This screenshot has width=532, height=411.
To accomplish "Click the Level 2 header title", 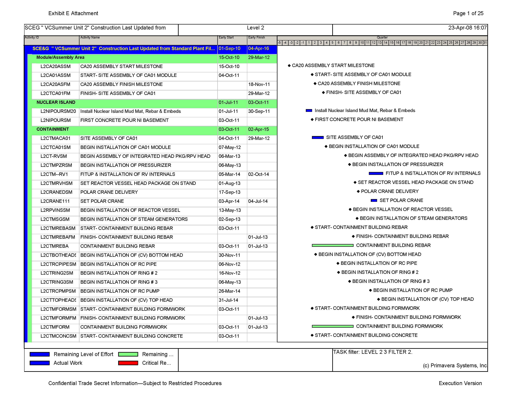I will point(255,28).
